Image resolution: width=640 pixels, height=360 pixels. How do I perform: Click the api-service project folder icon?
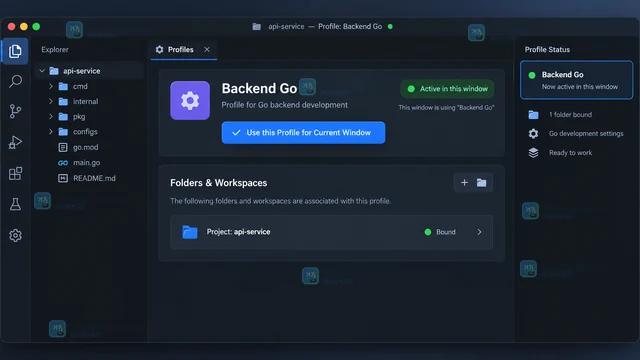pos(189,232)
